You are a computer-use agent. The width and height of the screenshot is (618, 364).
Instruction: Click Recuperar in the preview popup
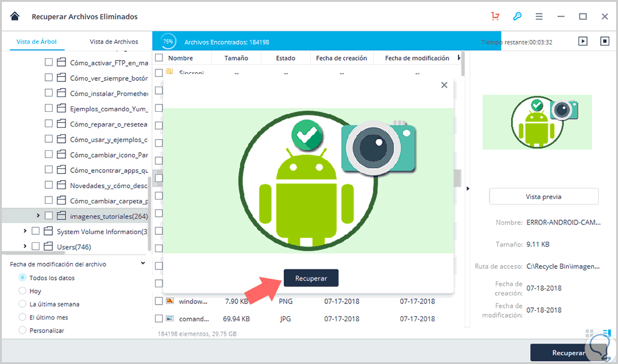(x=311, y=278)
